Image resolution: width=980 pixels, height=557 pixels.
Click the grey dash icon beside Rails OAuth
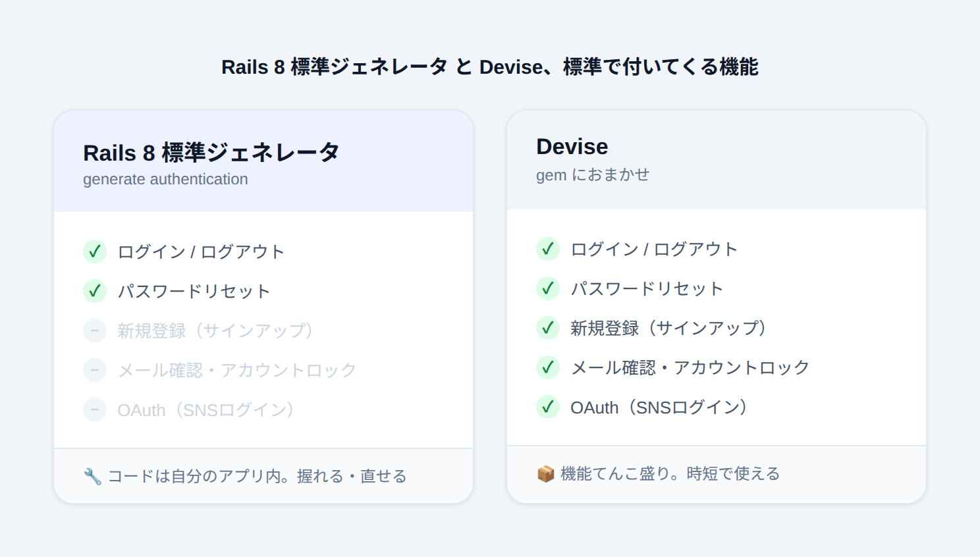[95, 410]
